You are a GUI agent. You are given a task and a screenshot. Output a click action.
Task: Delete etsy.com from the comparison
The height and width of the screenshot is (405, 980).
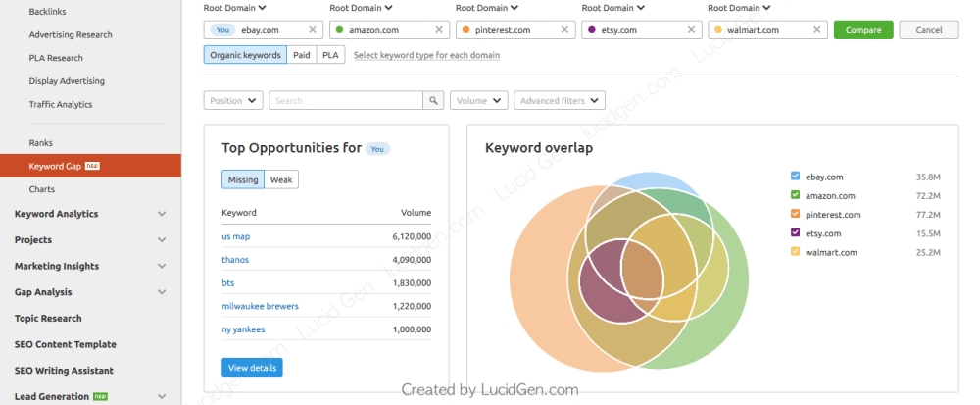click(x=691, y=30)
